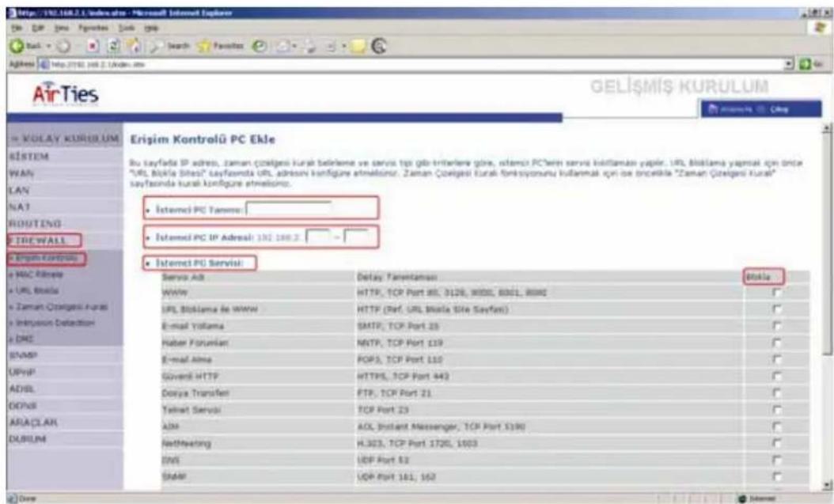Click the page icon in address bar
834x504 pixels.
(x=44, y=64)
